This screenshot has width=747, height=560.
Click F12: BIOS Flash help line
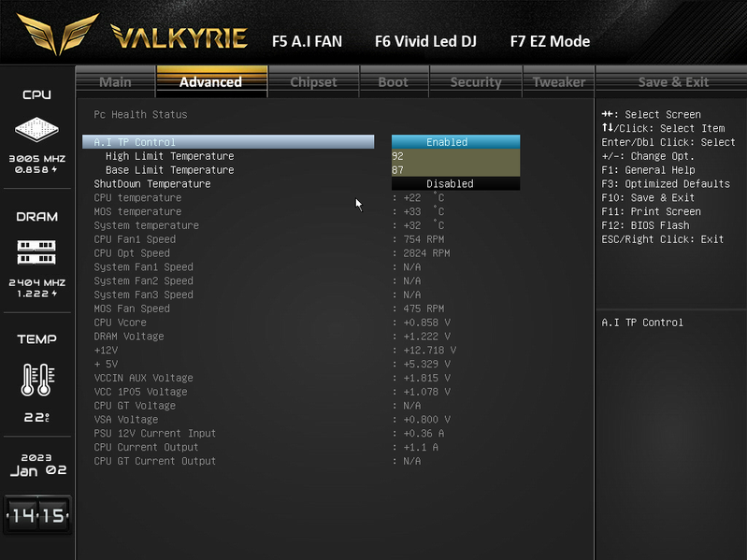pyautogui.click(x=645, y=225)
